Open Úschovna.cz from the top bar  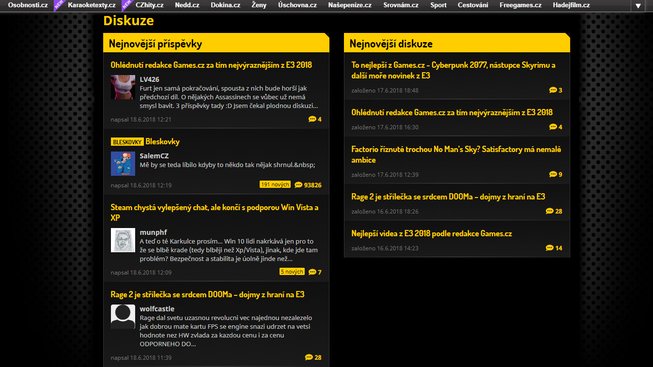tap(297, 5)
